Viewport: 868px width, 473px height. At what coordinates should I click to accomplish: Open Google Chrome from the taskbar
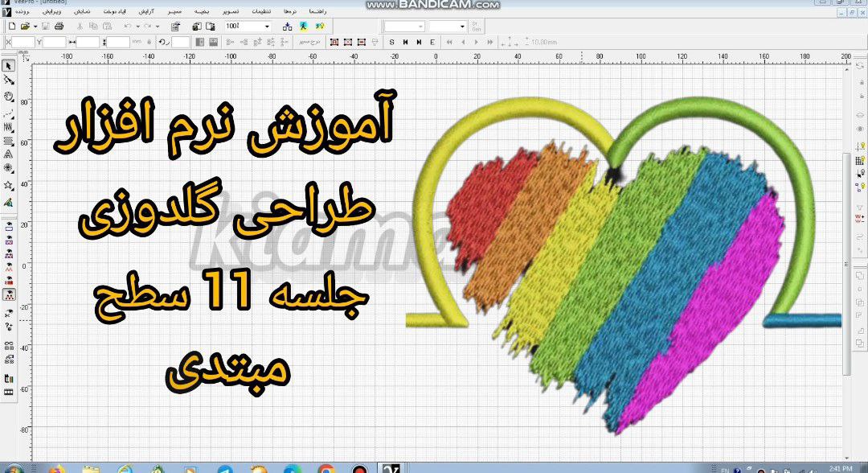point(325,468)
